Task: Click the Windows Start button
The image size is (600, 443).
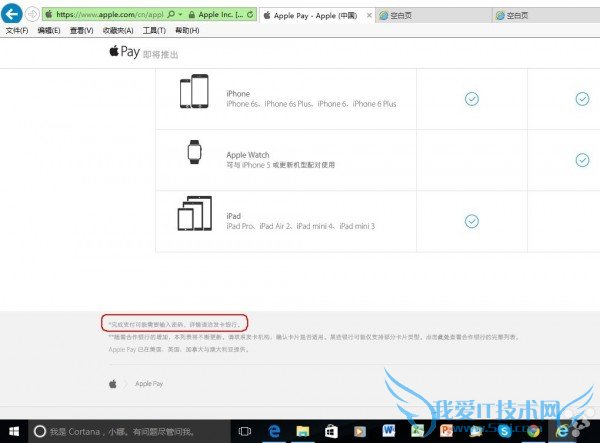Action: pyautogui.click(x=14, y=432)
